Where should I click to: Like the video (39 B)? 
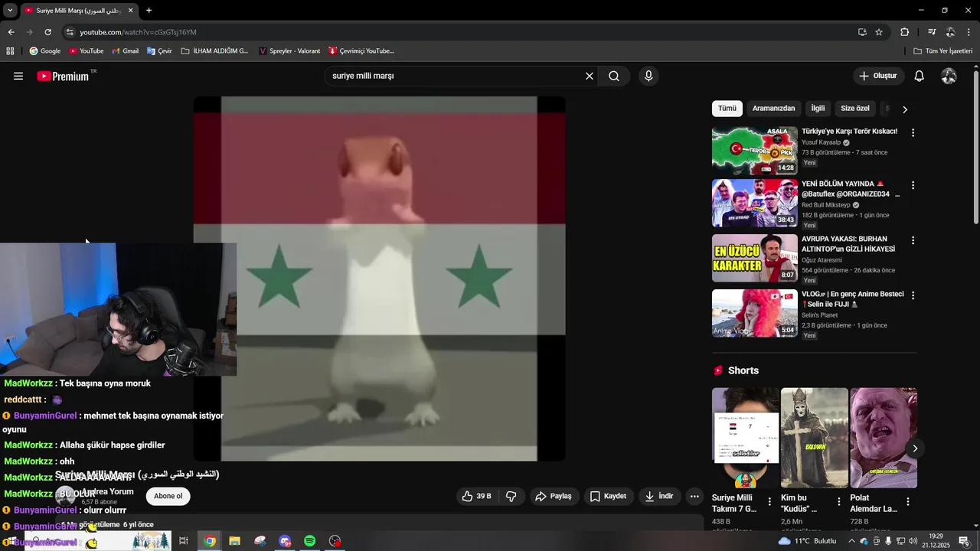[x=475, y=496]
